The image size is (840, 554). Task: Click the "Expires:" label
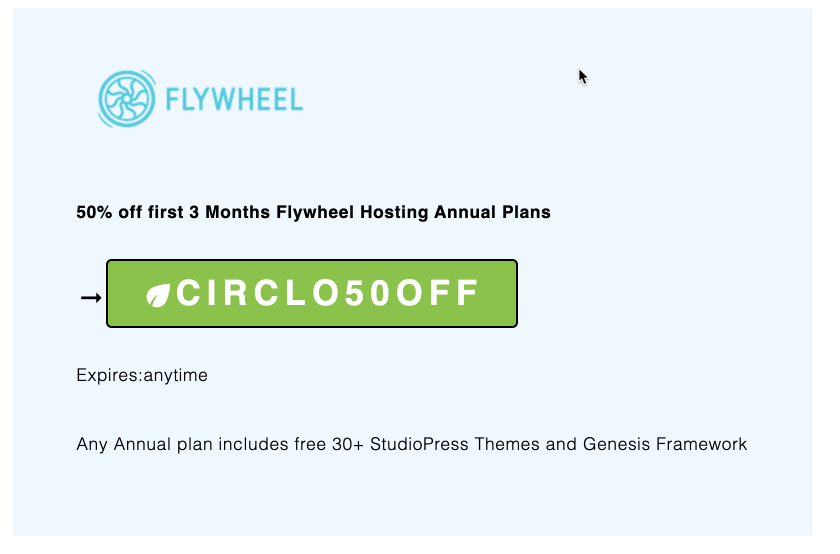[109, 376]
